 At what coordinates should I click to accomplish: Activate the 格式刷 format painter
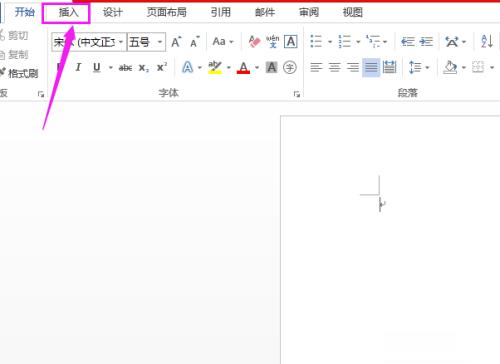point(19,73)
